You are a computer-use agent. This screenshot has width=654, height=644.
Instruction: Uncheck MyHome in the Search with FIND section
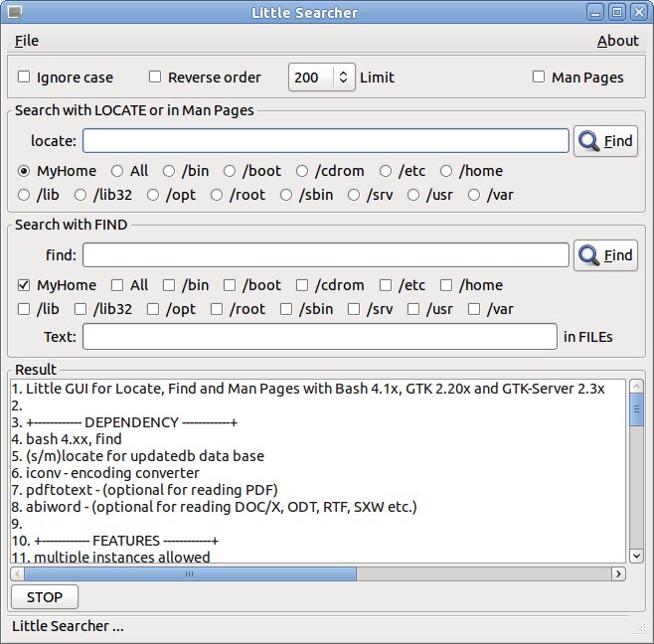(25, 285)
